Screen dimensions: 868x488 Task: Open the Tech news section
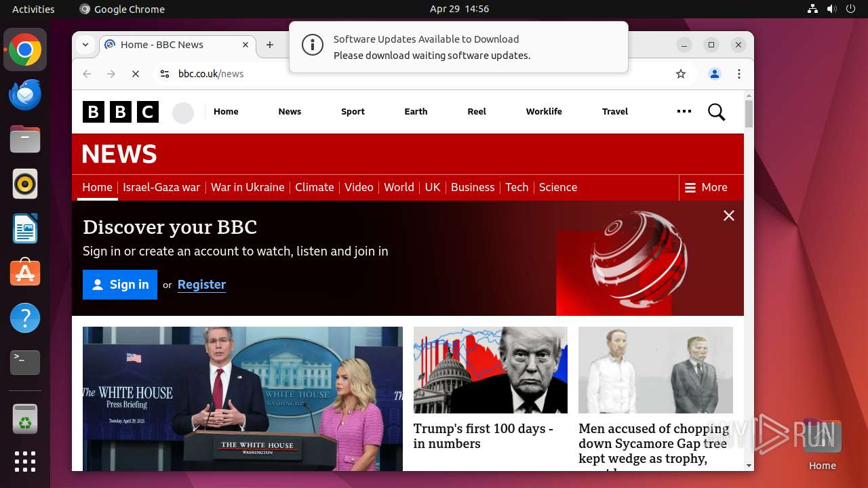click(x=517, y=188)
